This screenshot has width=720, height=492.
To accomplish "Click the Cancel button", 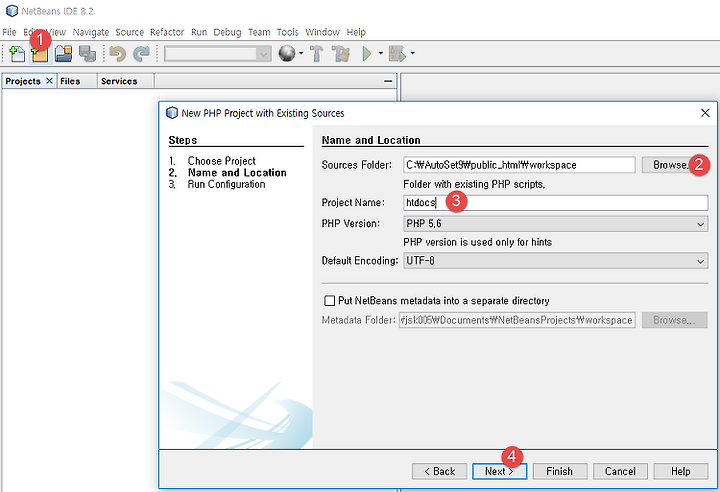I will tap(620, 471).
